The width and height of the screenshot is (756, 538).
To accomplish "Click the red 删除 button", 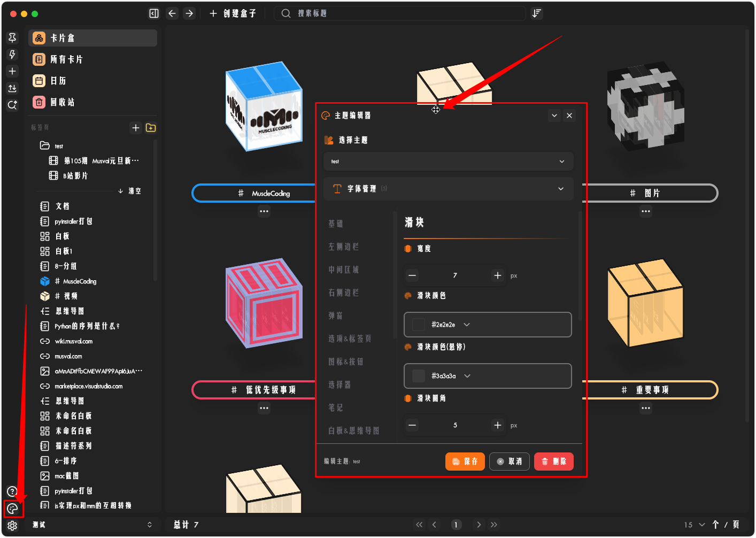I will pyautogui.click(x=553, y=462).
